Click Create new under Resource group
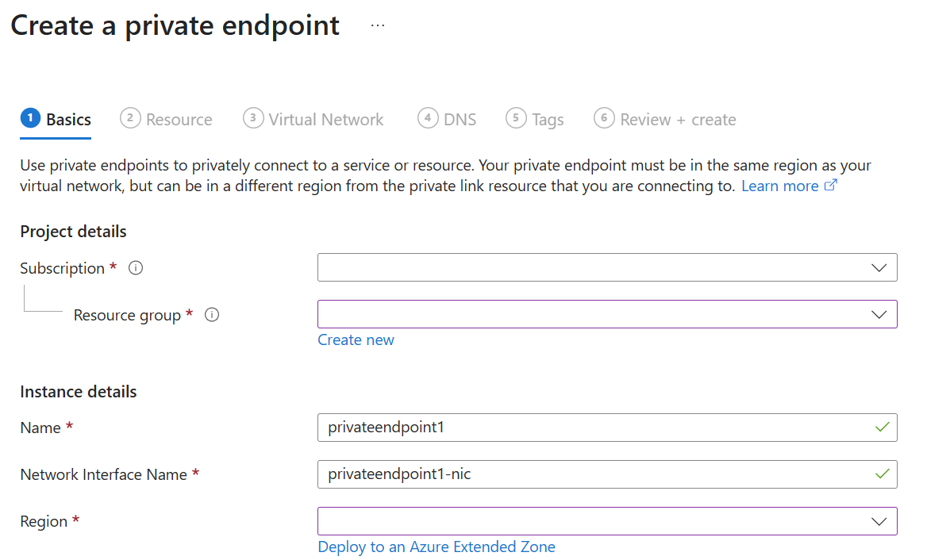 [356, 339]
